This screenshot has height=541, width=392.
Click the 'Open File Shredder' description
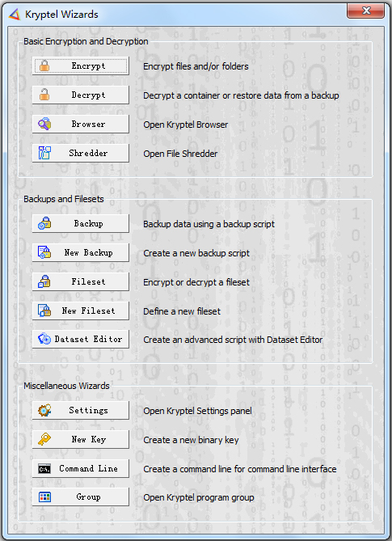pos(180,154)
